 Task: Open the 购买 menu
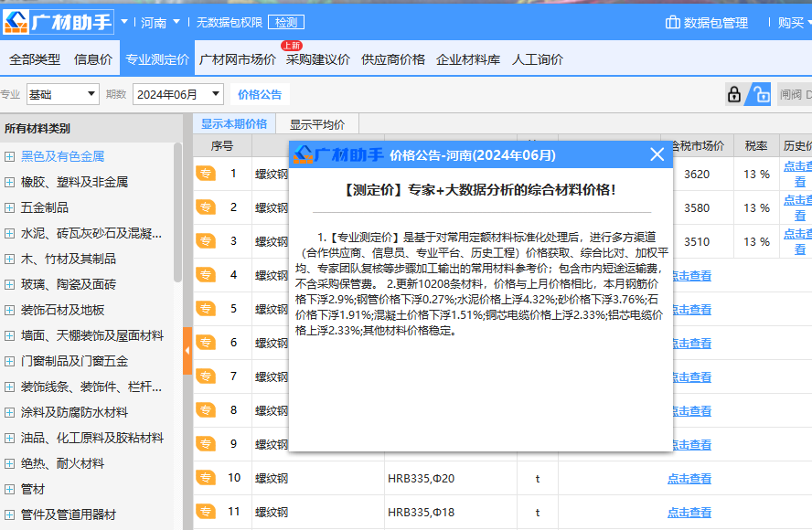point(794,22)
